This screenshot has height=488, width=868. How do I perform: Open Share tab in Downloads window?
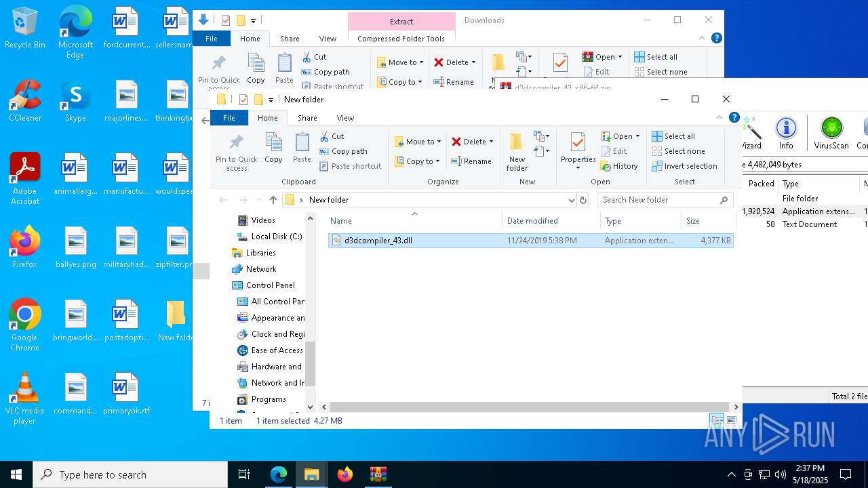290,39
